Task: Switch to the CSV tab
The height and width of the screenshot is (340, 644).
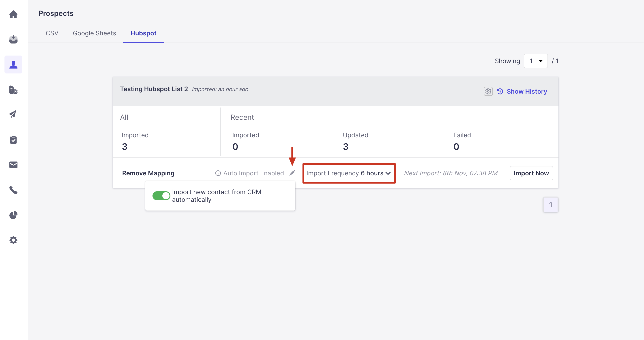Action: click(52, 33)
